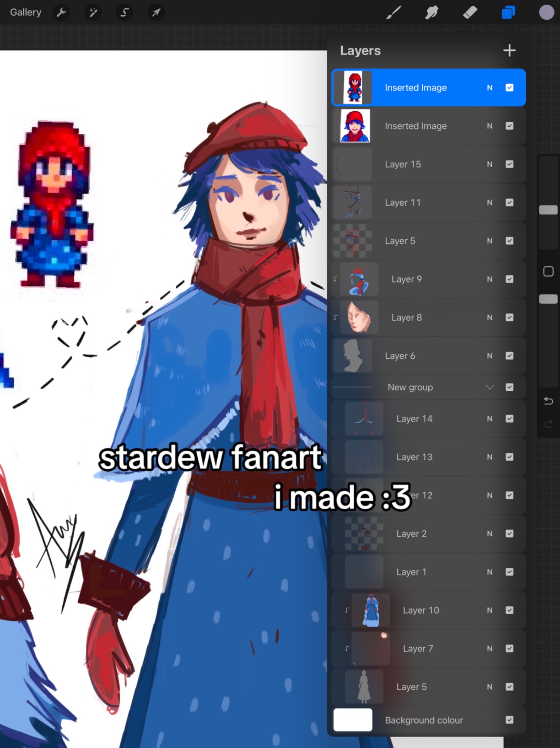Open blend mode N for Layer 8
Image resolution: width=560 pixels, height=748 pixels.
click(490, 317)
